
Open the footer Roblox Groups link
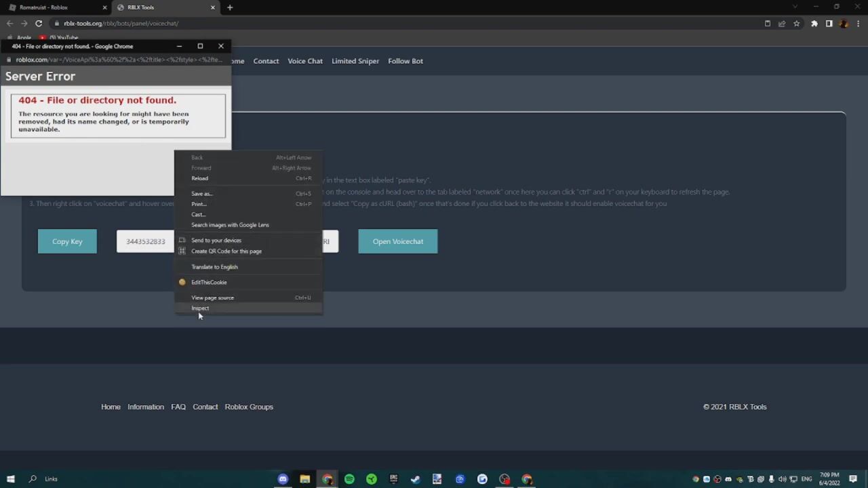tap(249, 407)
